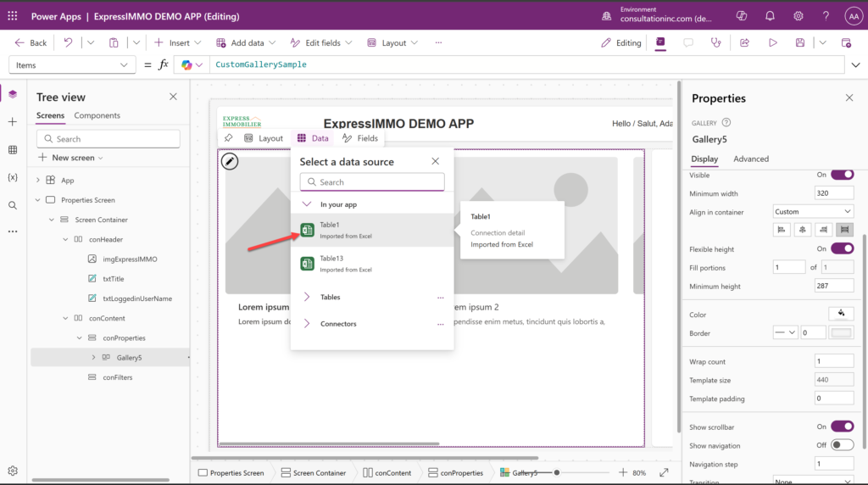Open the comments icon in toolbar
The height and width of the screenshot is (485, 868).
pyautogui.click(x=688, y=42)
